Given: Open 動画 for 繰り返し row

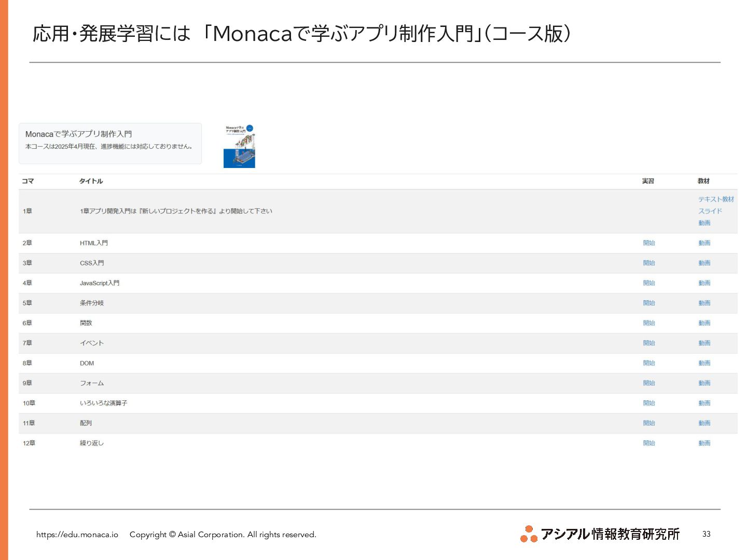Looking at the screenshot, I should pyautogui.click(x=704, y=443).
